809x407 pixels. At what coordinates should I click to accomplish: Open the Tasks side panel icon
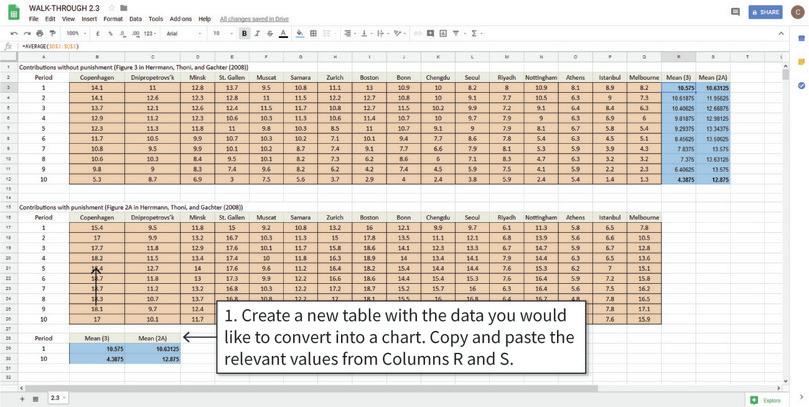point(801,86)
